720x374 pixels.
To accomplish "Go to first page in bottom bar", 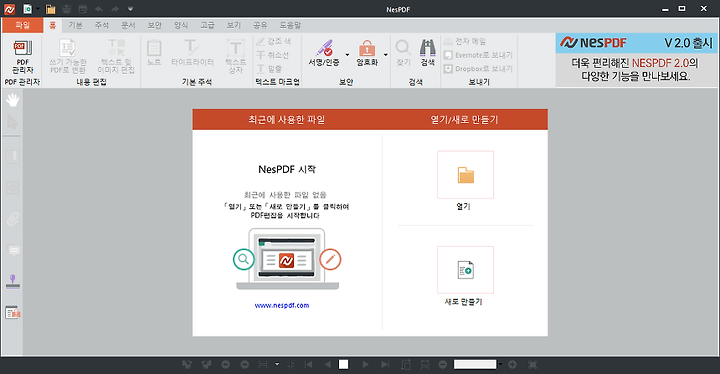I will 309,365.
